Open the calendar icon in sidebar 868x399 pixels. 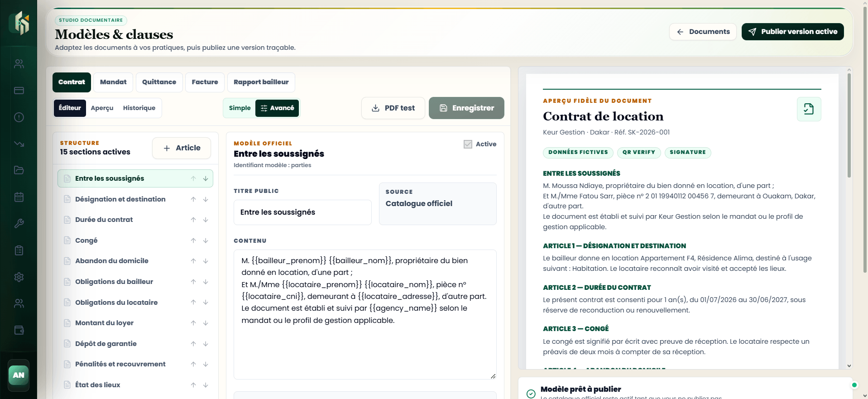pos(19,197)
